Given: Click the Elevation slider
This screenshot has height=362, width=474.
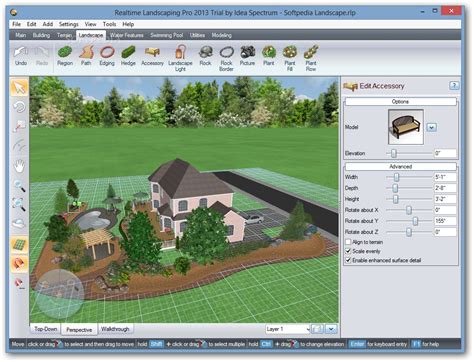Looking at the screenshot, I should pos(409,153).
